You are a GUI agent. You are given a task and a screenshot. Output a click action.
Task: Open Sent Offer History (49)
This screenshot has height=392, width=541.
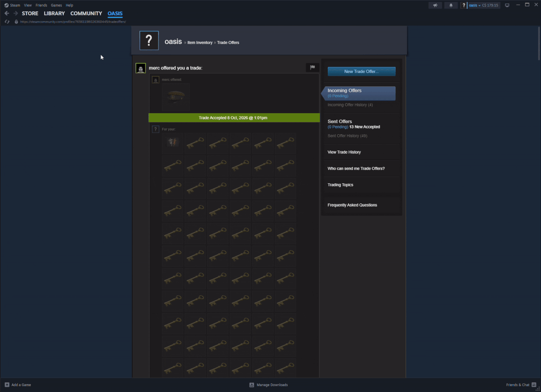point(347,136)
